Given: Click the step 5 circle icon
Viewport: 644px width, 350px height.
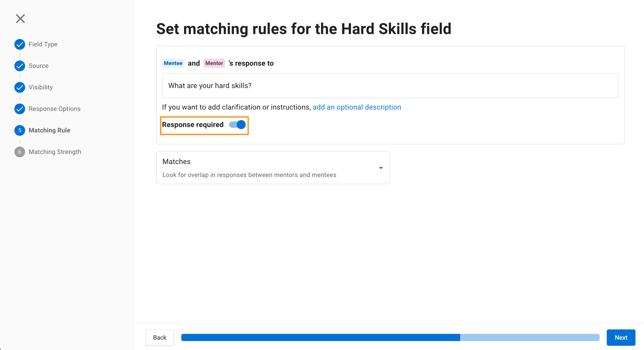Looking at the screenshot, I should coord(20,130).
